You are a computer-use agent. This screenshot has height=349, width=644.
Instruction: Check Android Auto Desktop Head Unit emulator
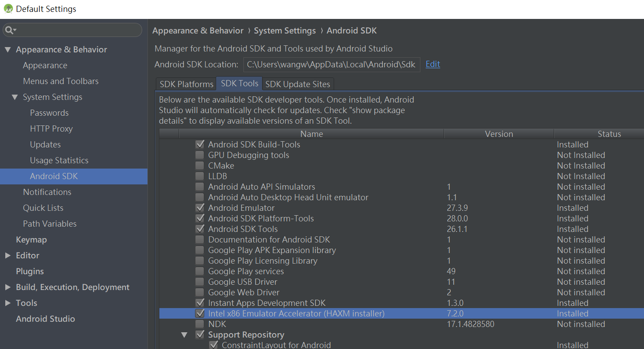(200, 197)
